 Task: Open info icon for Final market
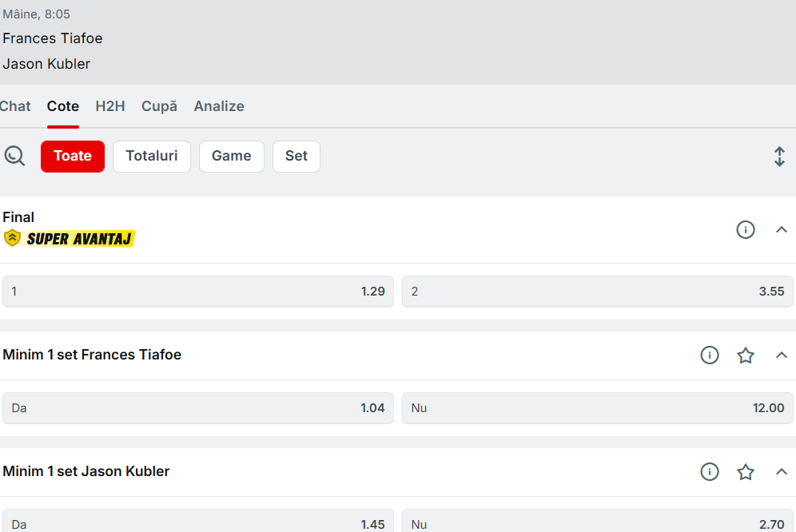click(x=745, y=230)
